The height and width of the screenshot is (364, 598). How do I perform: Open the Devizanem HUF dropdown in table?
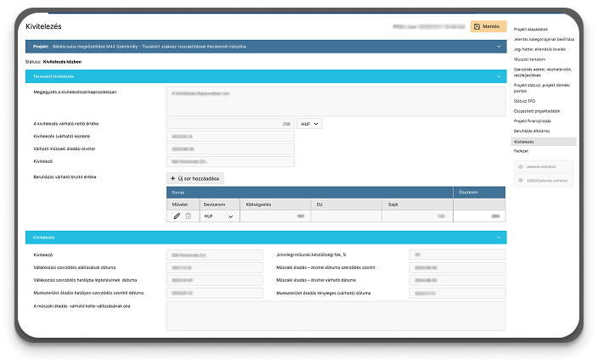pos(218,216)
